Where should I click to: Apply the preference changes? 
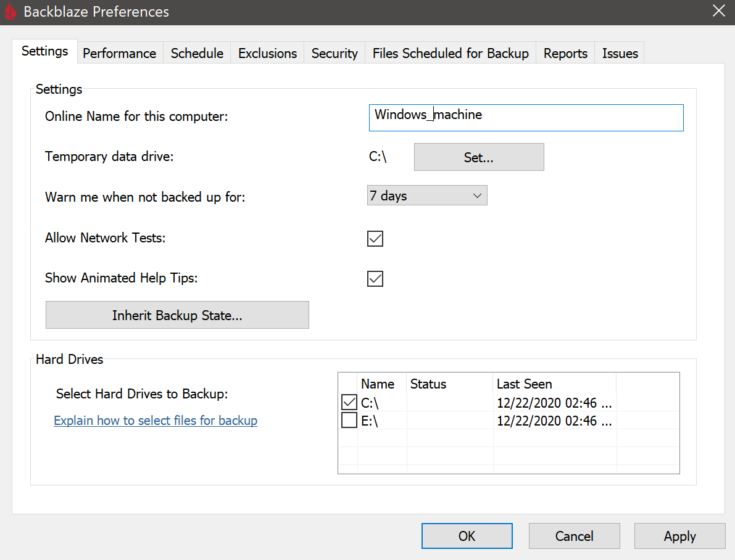pyautogui.click(x=679, y=535)
